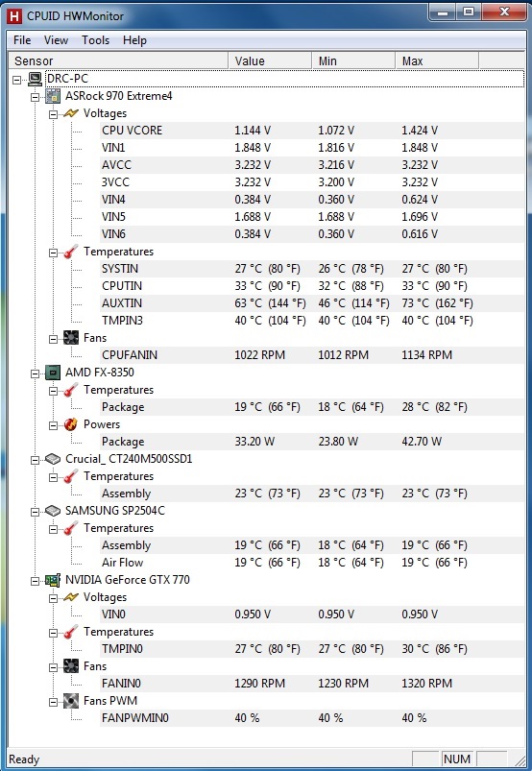Click the NVIDIA GeForce GTX 770 card icon

(x=53, y=580)
